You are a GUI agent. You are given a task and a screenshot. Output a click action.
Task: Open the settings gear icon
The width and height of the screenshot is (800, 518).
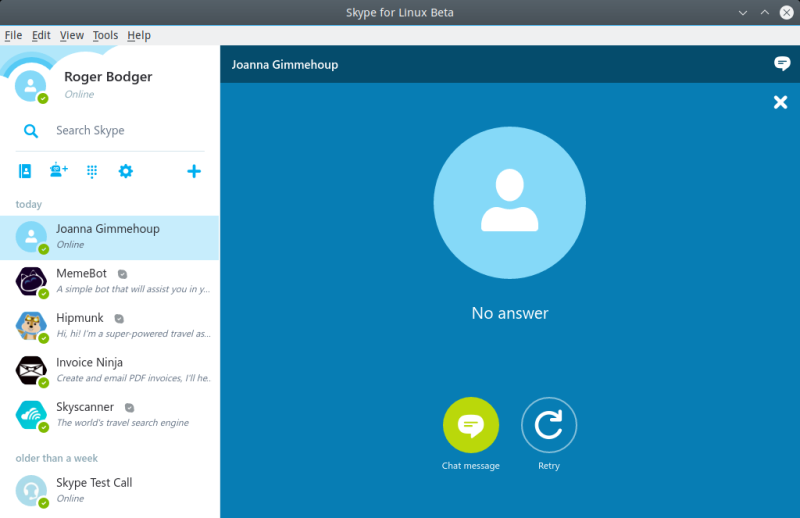[126, 171]
